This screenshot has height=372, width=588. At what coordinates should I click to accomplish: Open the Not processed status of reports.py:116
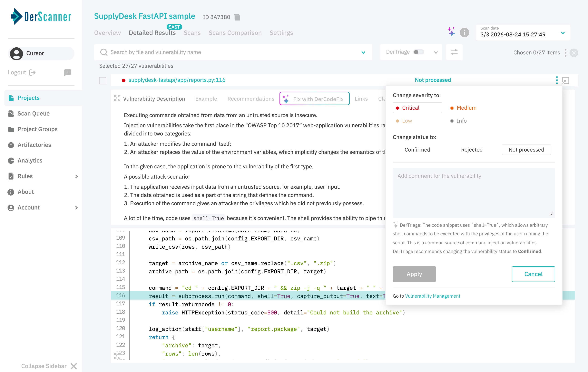433,80
